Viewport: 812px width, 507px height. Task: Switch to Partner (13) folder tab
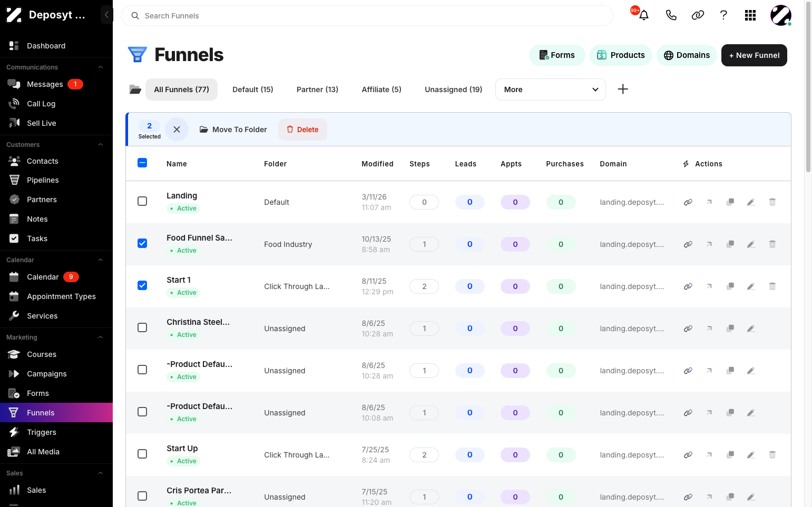[x=317, y=90]
